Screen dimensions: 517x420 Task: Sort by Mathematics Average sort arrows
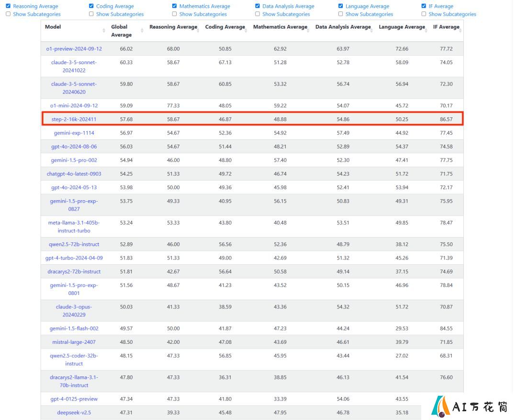click(308, 30)
